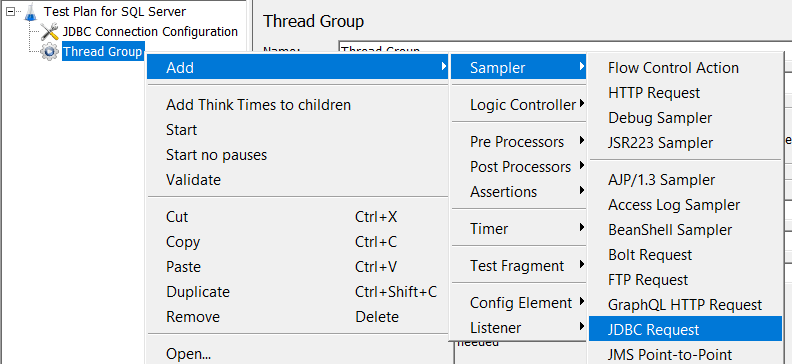Click Validate in the context menu
Screen dimensions: 792x364
click(298, 180)
